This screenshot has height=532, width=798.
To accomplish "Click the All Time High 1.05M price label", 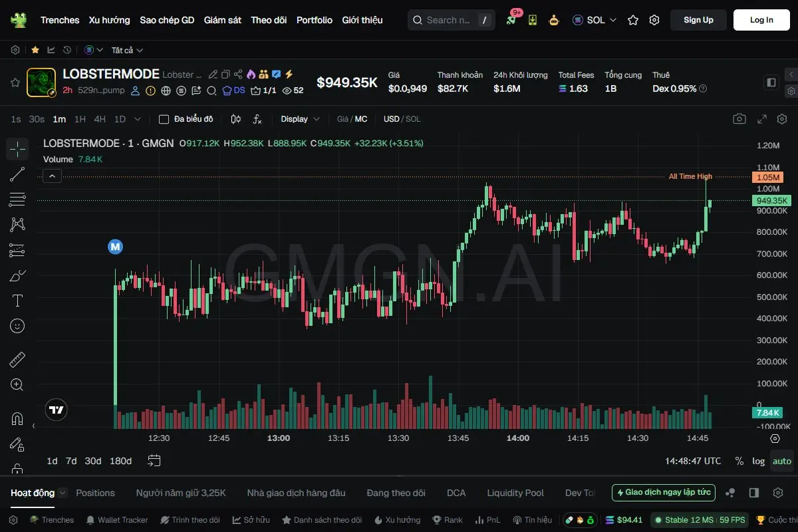I will coord(767,177).
